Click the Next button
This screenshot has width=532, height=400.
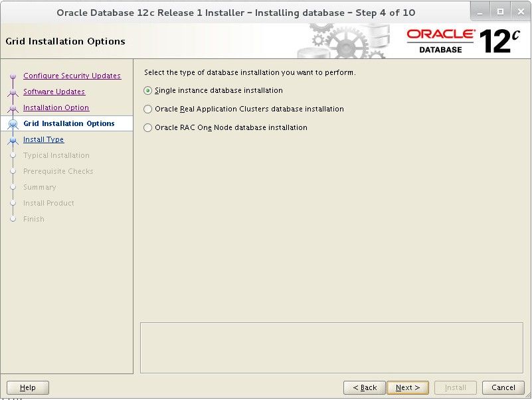click(408, 387)
